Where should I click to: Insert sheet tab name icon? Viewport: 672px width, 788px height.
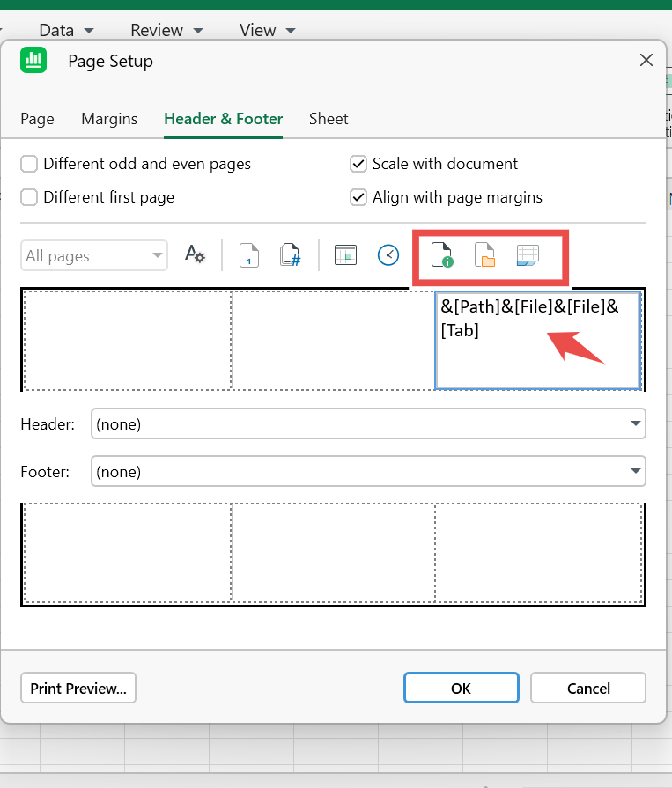528,255
